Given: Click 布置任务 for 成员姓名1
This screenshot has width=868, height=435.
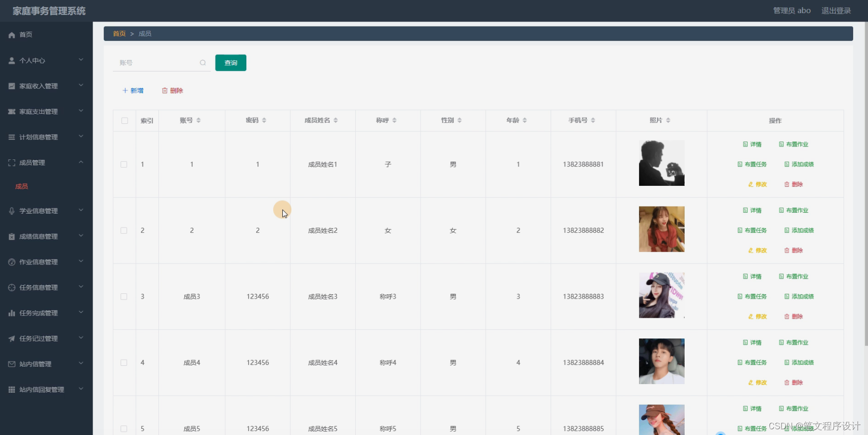Looking at the screenshot, I should coord(752,164).
